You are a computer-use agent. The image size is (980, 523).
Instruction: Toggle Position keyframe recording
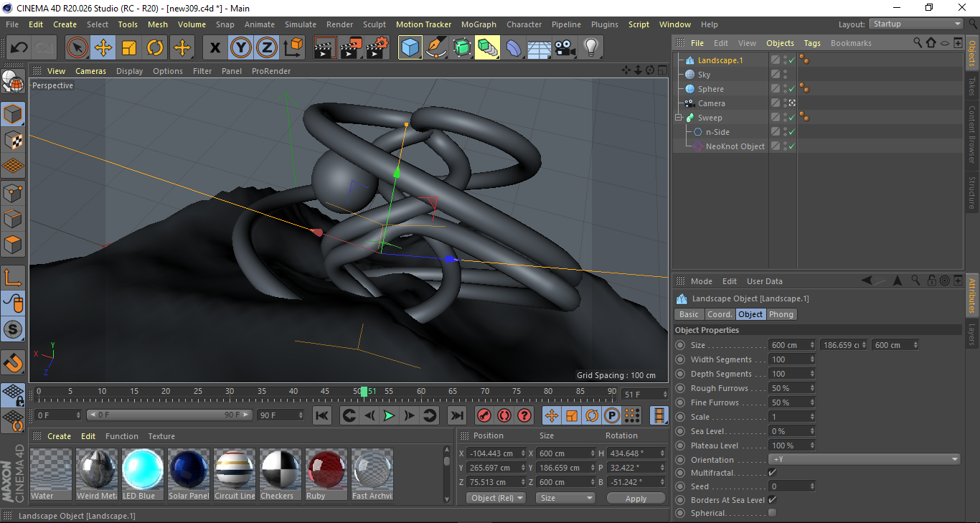coord(552,415)
